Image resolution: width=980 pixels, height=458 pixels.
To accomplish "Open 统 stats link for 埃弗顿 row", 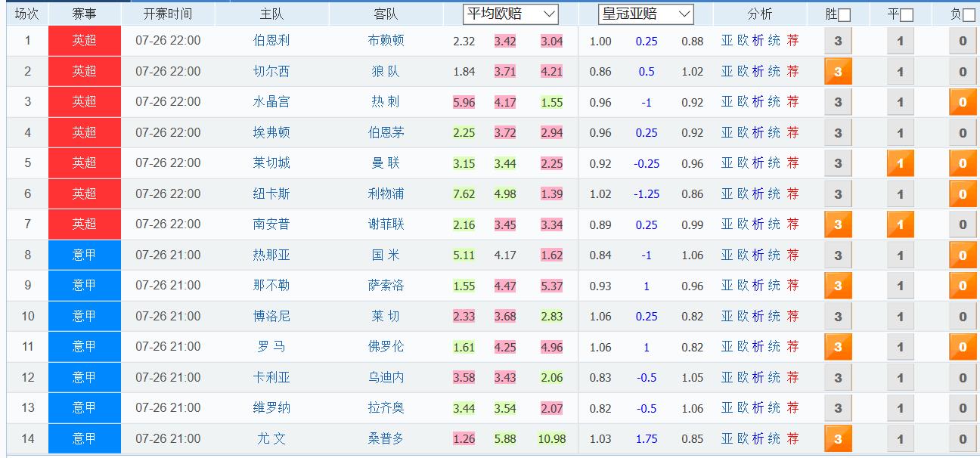I will click(x=774, y=132).
